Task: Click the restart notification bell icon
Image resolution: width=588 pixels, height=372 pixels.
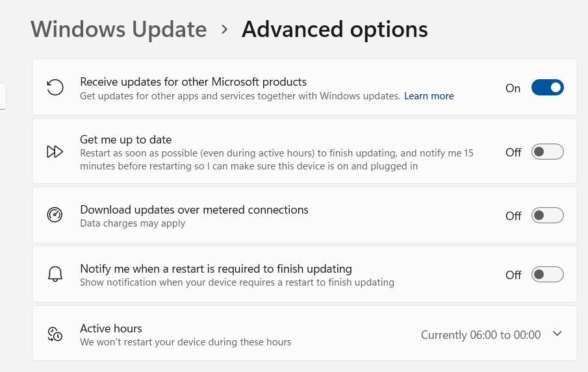Action: point(55,275)
